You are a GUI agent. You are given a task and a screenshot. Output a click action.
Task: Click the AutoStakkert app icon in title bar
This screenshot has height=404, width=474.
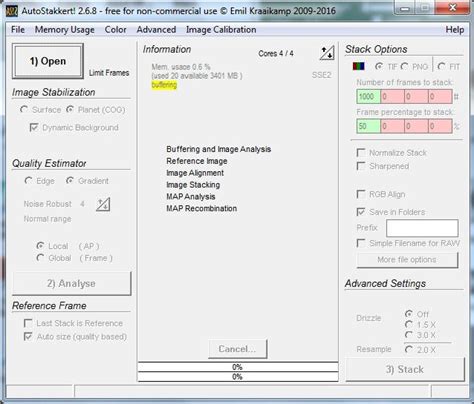pyautogui.click(x=12, y=11)
